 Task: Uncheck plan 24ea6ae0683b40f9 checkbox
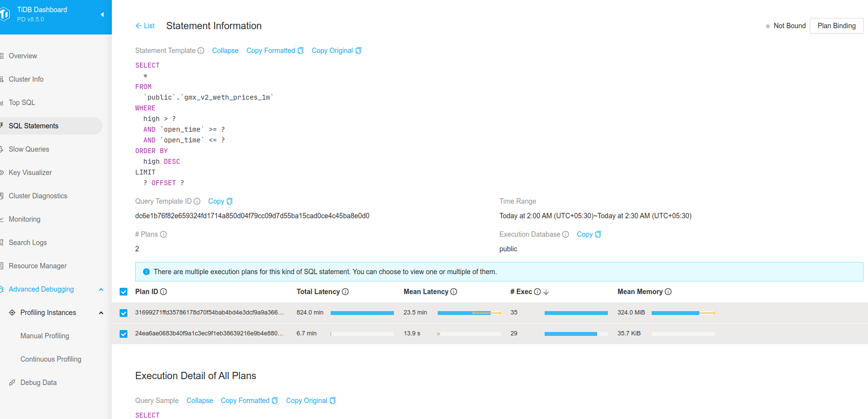point(124,334)
